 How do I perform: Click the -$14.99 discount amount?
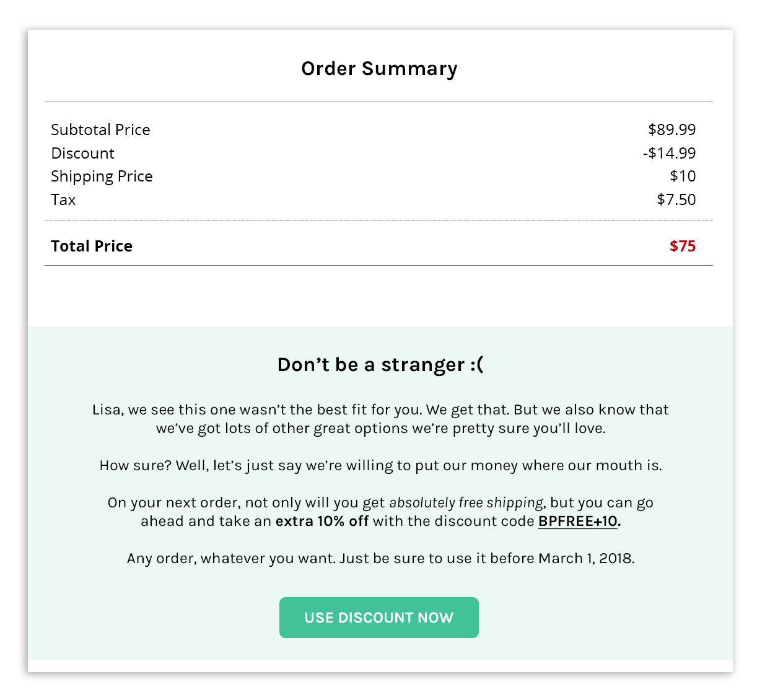click(x=670, y=153)
